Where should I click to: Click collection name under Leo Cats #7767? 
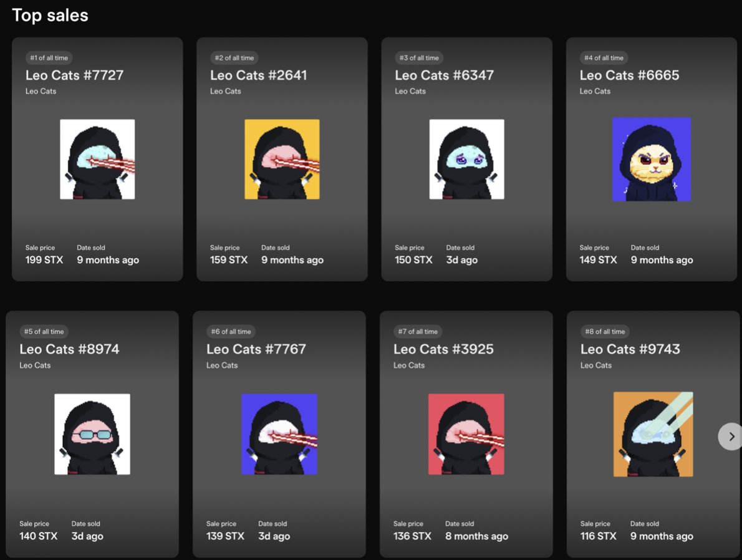pyautogui.click(x=222, y=365)
